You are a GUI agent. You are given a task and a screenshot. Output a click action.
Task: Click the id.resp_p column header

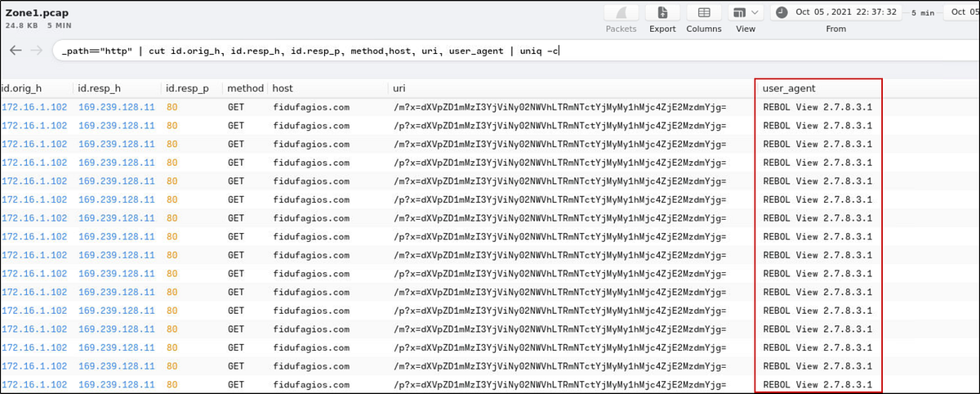(x=187, y=87)
